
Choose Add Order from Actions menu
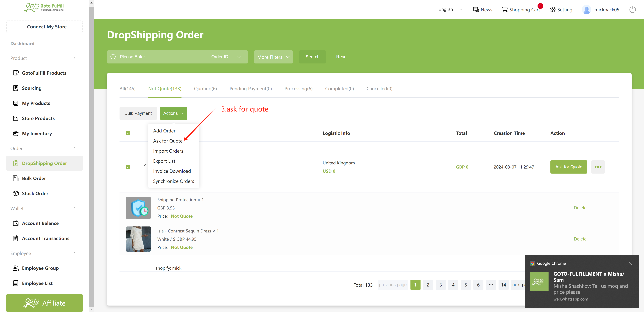coord(164,131)
